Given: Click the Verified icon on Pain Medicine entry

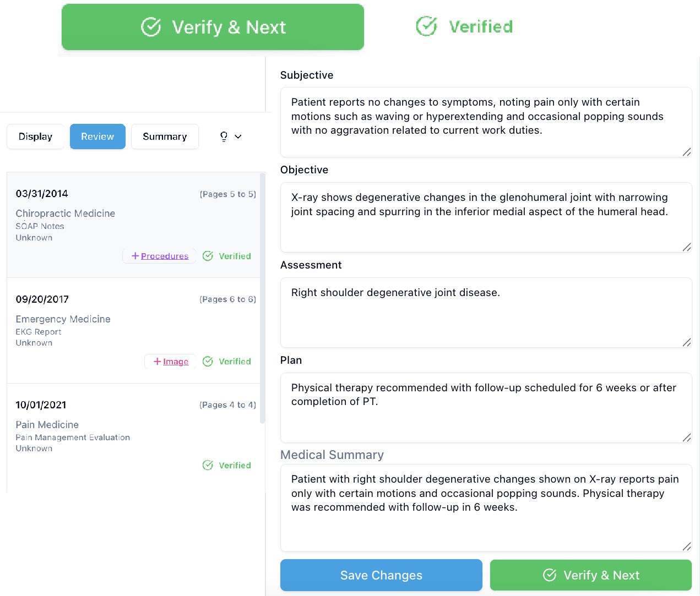Looking at the screenshot, I should click(x=208, y=465).
